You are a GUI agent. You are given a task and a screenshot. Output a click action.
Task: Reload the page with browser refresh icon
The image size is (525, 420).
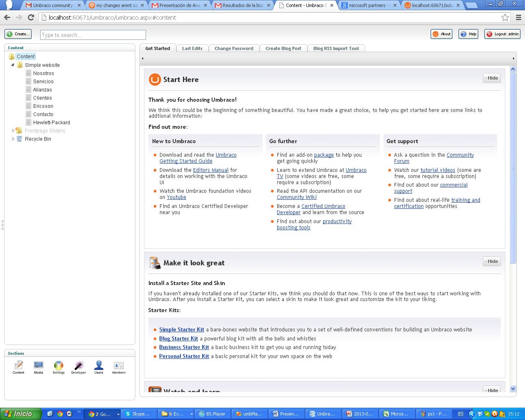31,18
